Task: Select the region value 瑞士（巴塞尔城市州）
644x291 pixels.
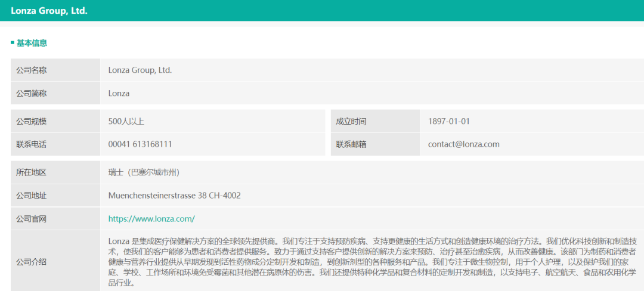Action: [x=144, y=172]
